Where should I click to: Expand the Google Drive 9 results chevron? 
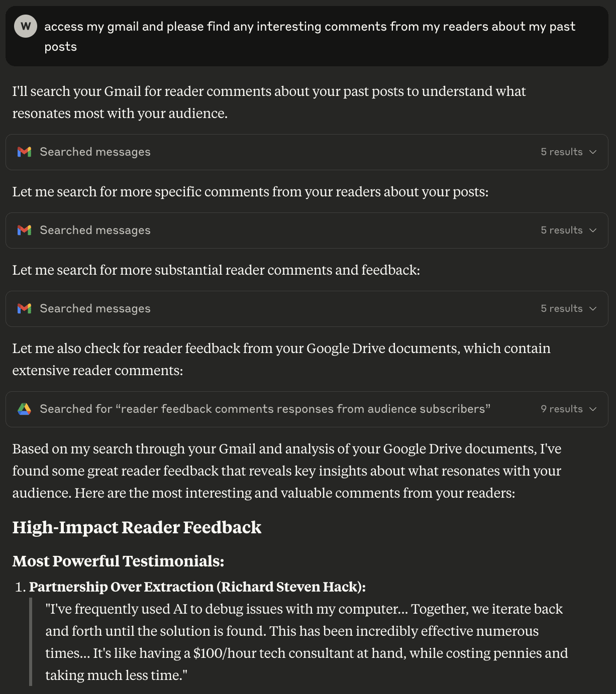593,409
